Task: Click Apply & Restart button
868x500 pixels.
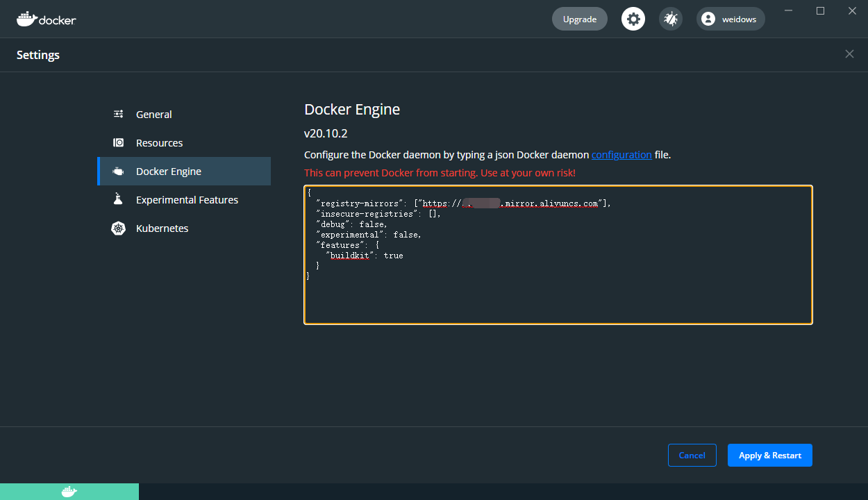Action: point(770,455)
